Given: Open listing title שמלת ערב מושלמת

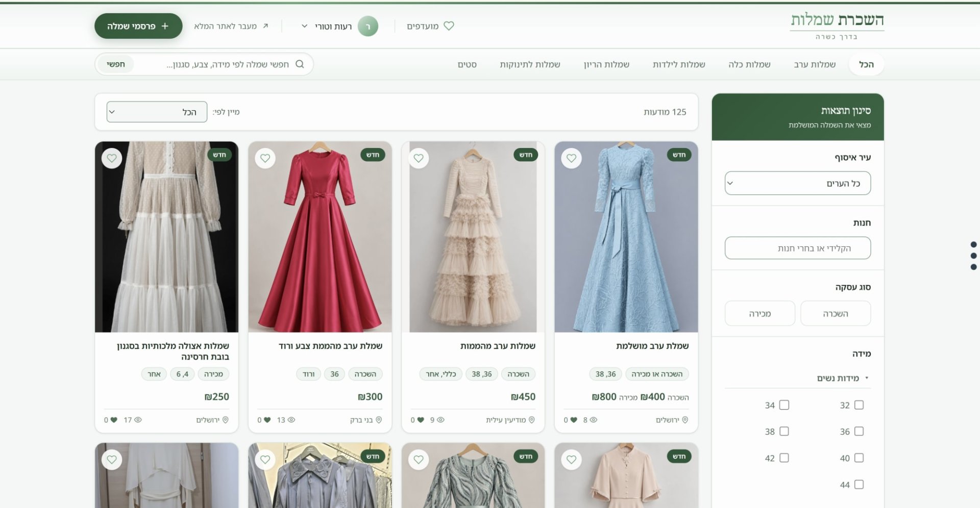Looking at the screenshot, I should [652, 346].
